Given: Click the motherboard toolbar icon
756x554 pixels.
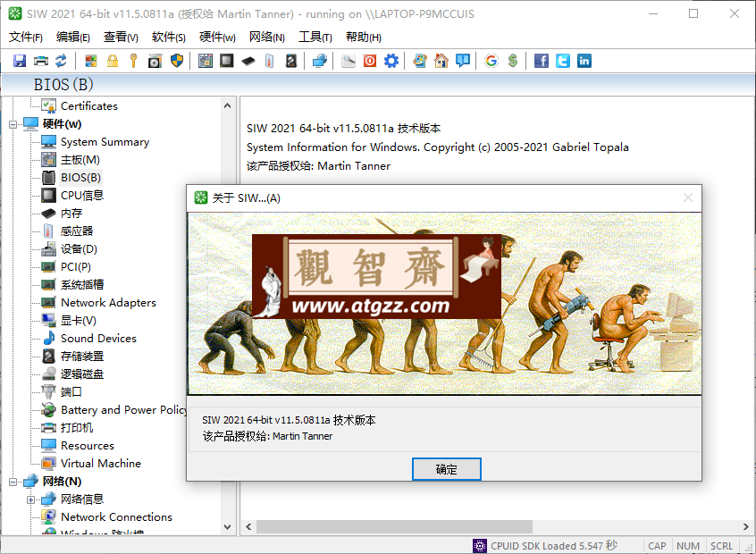Looking at the screenshot, I should coord(206,61).
